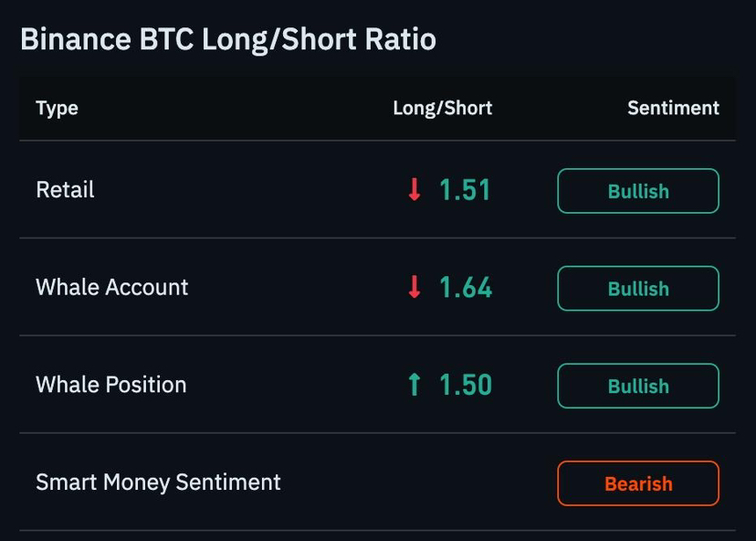Click the Binance BTC Long/Short Ratio title
The height and width of the screenshot is (541, 756).
(228, 39)
